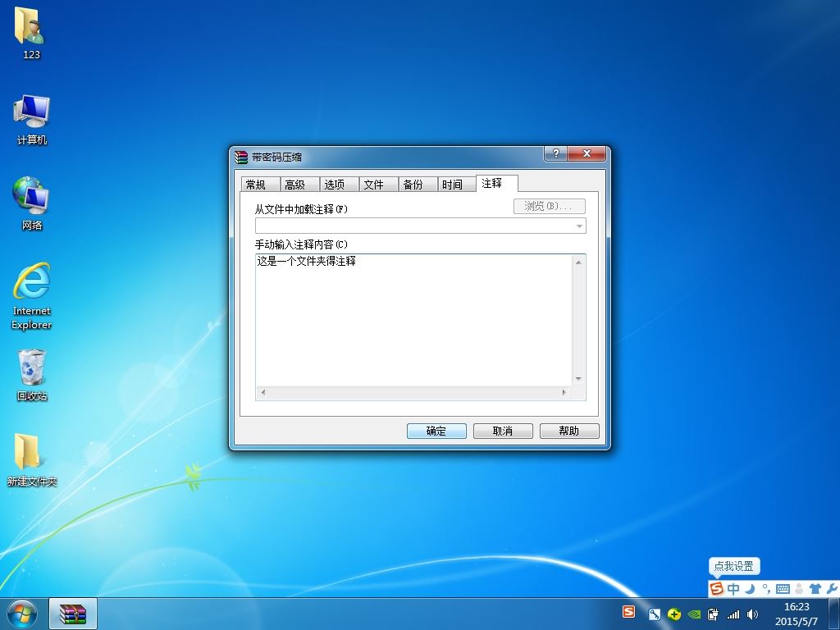This screenshot has height=630, width=840.
Task: Click the Sogou user account icon
Action: click(799, 589)
